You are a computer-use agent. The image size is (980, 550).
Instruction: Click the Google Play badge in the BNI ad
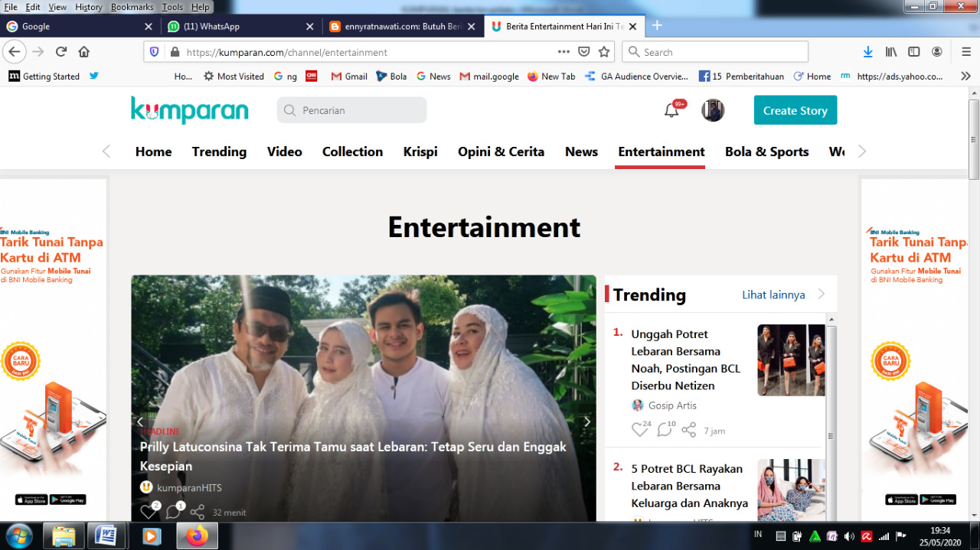pos(67,499)
